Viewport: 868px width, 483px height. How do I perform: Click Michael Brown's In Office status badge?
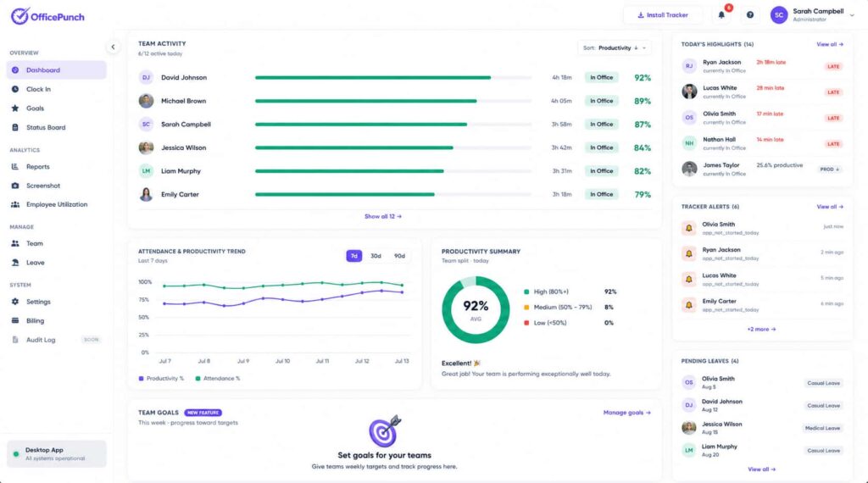tap(601, 101)
